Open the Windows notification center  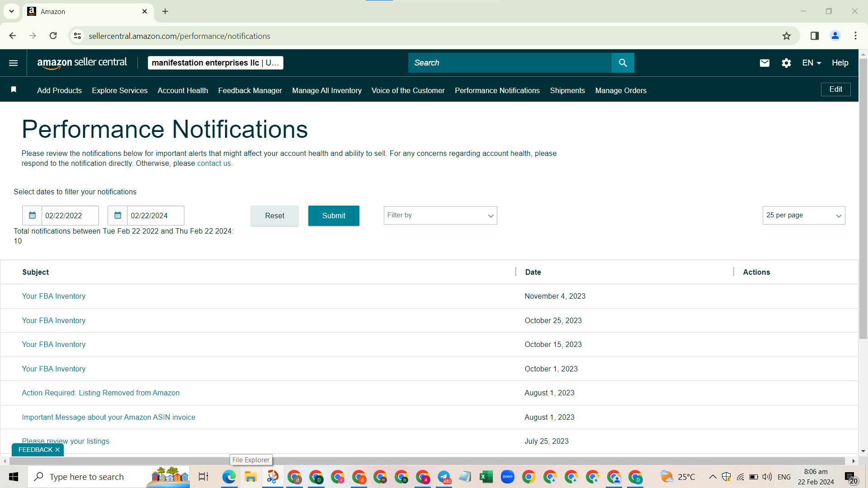pyautogui.click(x=850, y=477)
